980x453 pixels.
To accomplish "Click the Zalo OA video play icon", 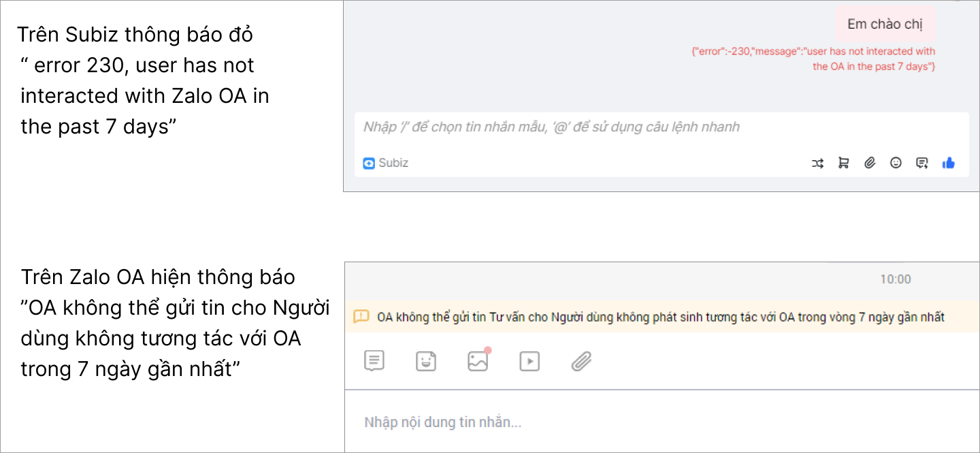I will tap(529, 361).
